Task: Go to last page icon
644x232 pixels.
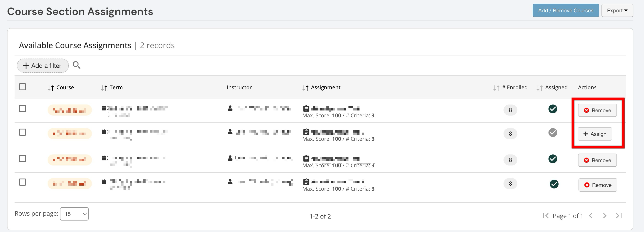Action: coord(619,216)
